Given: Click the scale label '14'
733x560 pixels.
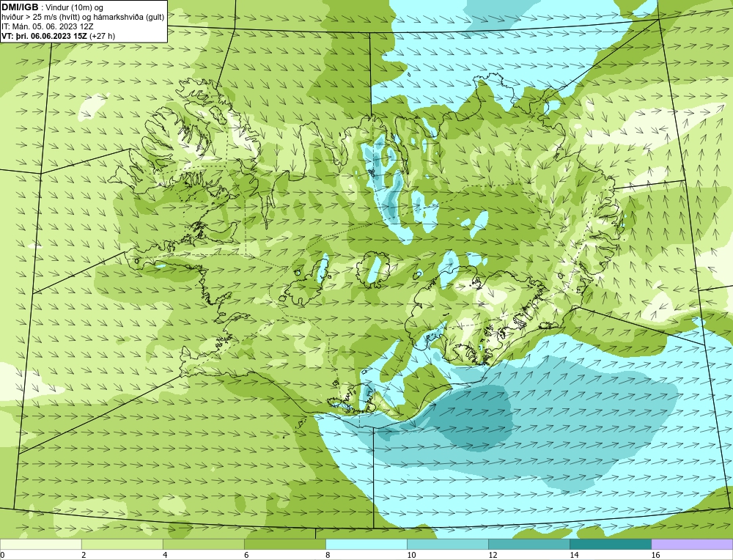Looking at the screenshot, I should pyautogui.click(x=574, y=555).
